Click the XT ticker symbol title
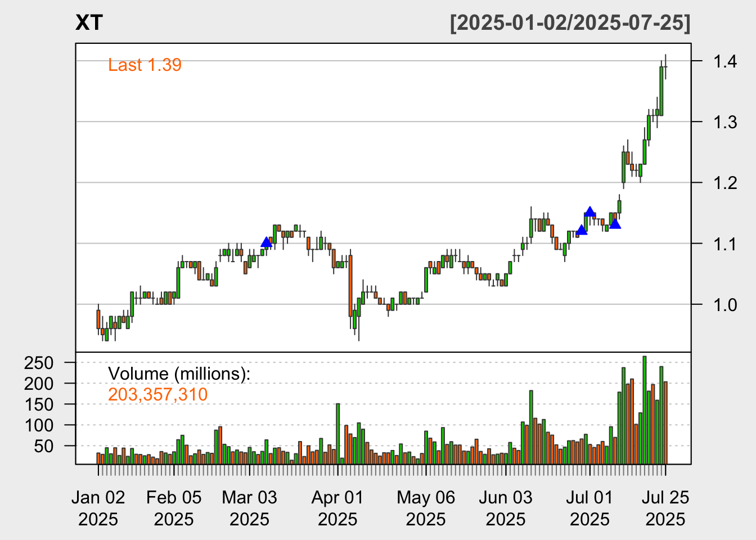Image resolution: width=756 pixels, height=540 pixels. coord(89,23)
